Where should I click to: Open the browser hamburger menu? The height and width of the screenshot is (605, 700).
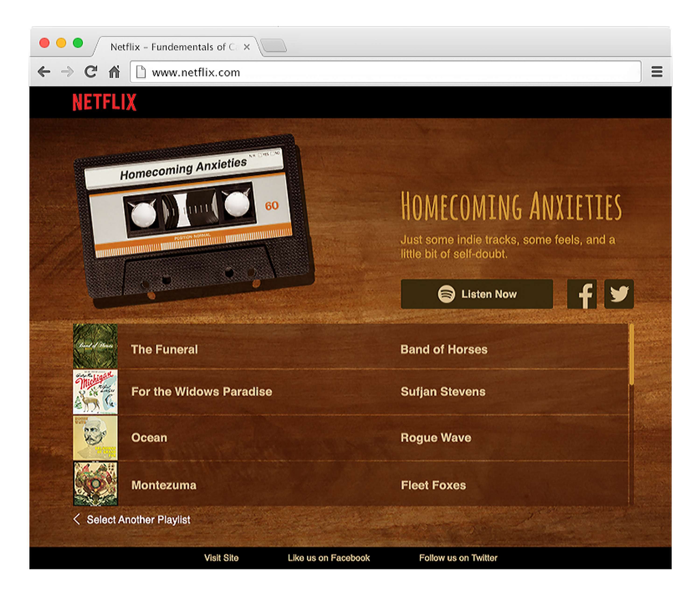tap(657, 72)
